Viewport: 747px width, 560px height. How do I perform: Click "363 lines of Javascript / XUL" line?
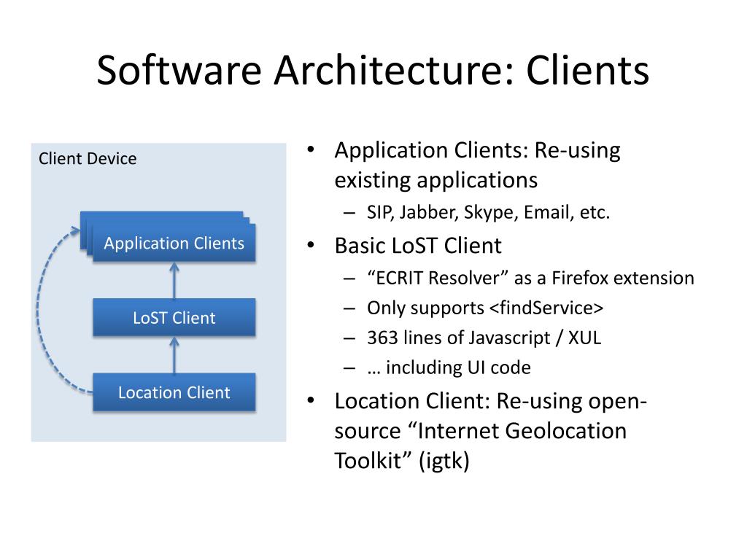pyautogui.click(x=484, y=338)
